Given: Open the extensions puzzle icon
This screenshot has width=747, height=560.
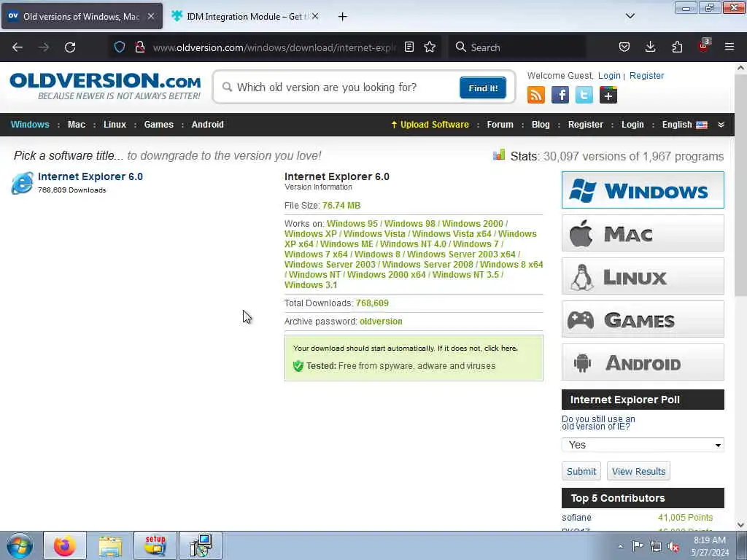Looking at the screenshot, I should 677,47.
